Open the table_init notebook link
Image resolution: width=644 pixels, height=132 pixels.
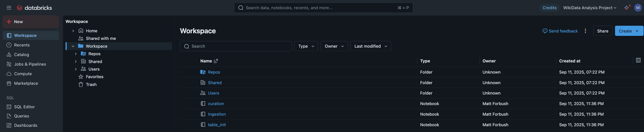pyautogui.click(x=217, y=125)
